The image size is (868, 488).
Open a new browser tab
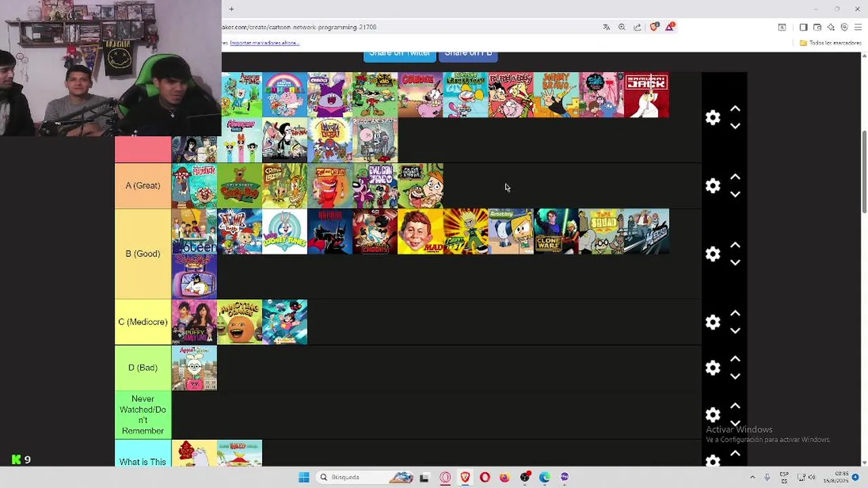click(231, 9)
